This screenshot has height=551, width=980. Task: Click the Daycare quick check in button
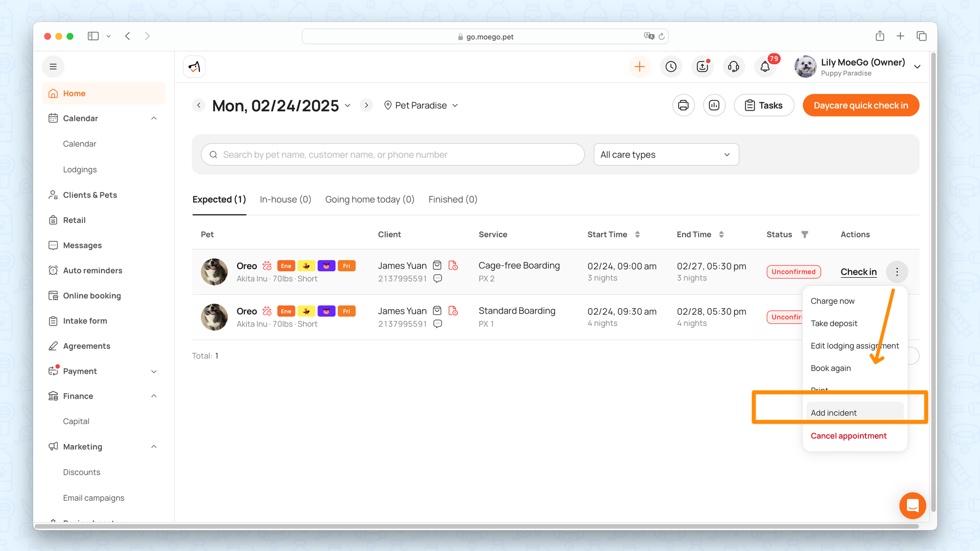tap(860, 105)
